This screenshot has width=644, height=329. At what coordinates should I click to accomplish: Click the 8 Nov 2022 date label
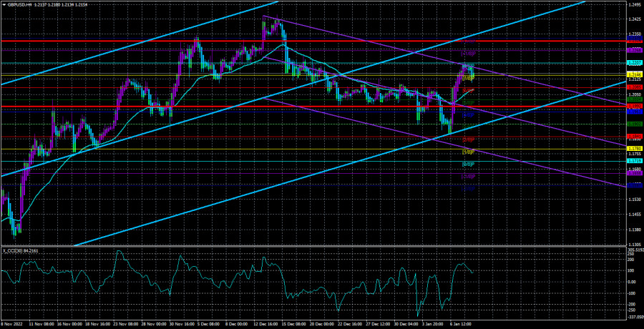11,324
